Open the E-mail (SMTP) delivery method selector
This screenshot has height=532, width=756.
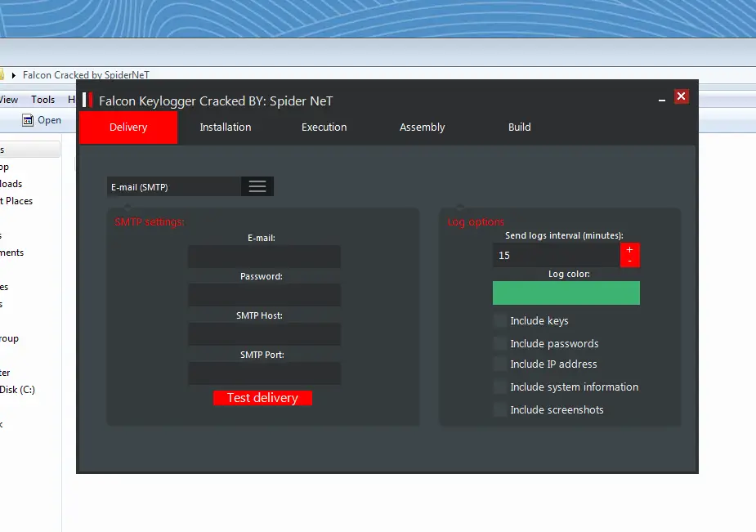click(173, 186)
